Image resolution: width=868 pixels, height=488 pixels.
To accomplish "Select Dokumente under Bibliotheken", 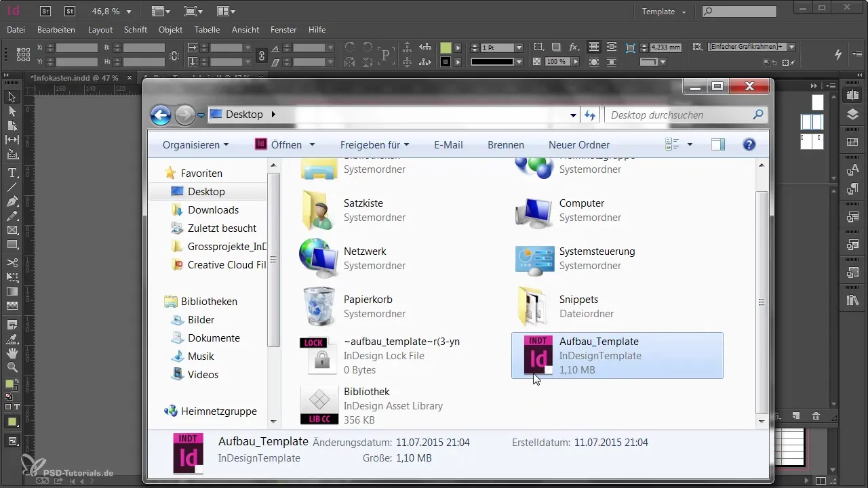I will point(214,338).
